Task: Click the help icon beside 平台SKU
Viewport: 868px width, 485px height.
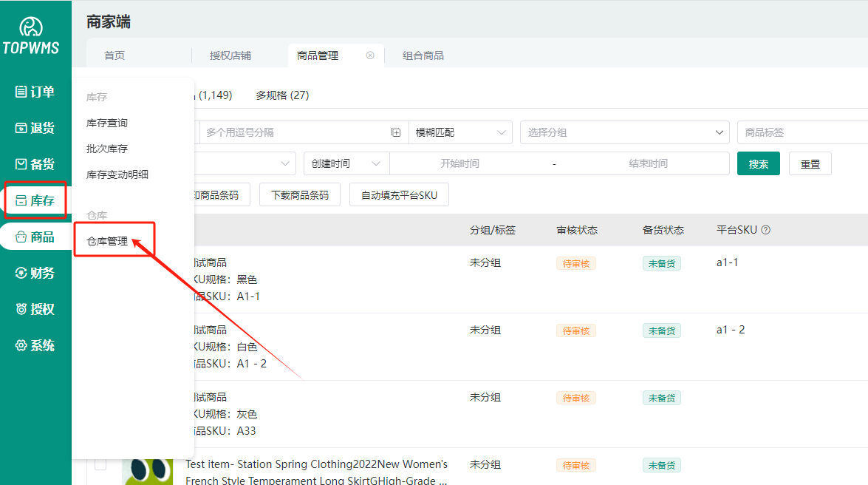Action: (765, 230)
